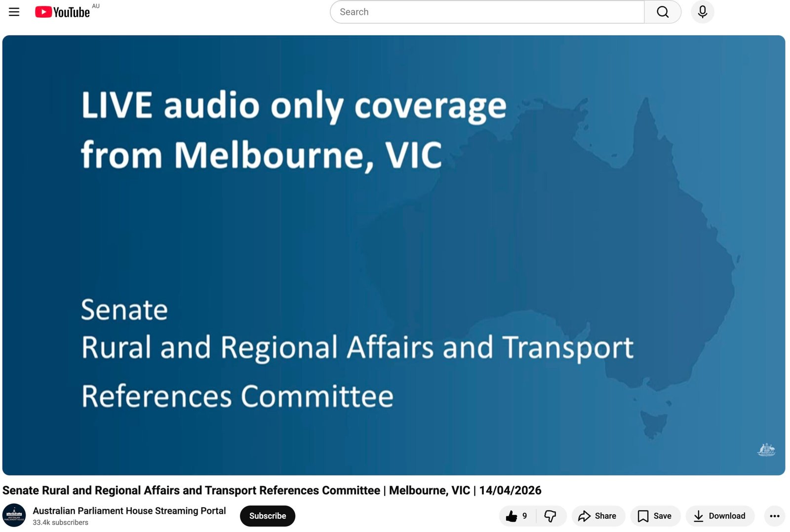The width and height of the screenshot is (790, 532).
Task: Open the hamburger guide menu
Action: coord(14,12)
